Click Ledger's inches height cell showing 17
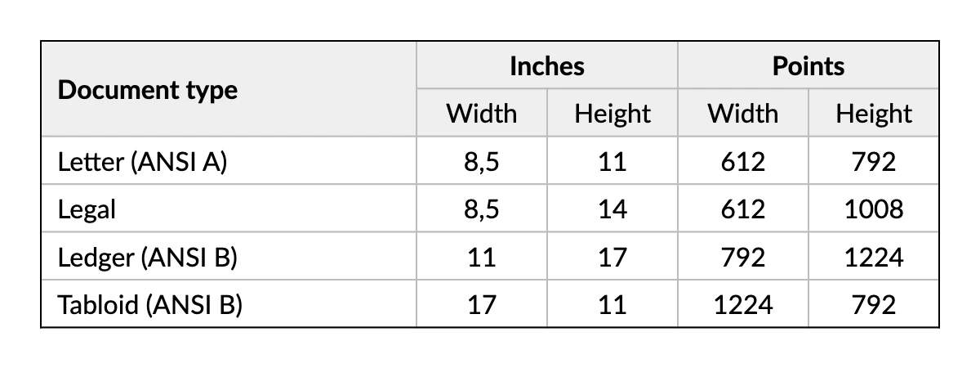The width and height of the screenshot is (980, 368). click(612, 258)
